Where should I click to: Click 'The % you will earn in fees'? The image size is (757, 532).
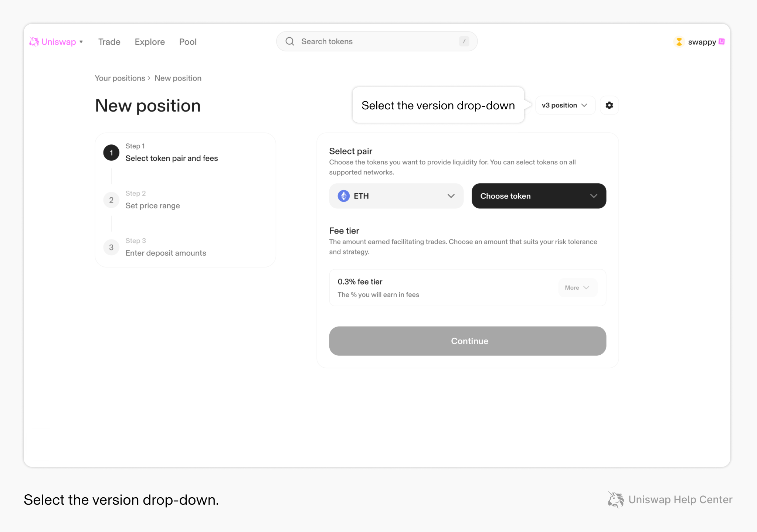coord(378,294)
